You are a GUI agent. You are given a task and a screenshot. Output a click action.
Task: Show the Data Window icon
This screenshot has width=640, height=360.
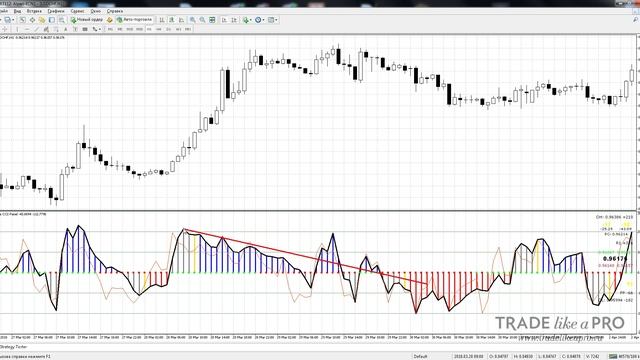pos(32,20)
